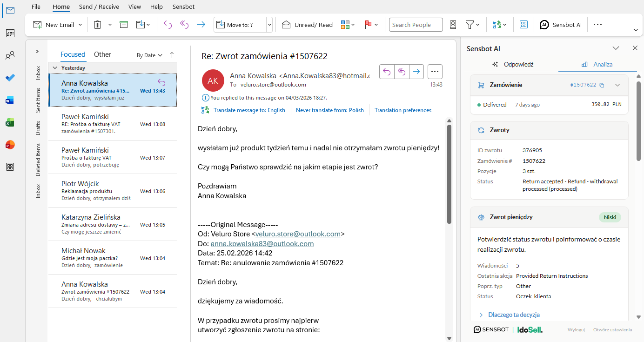Open the By Date sort dropdown
Screen dimensions: 644x342
tap(149, 55)
